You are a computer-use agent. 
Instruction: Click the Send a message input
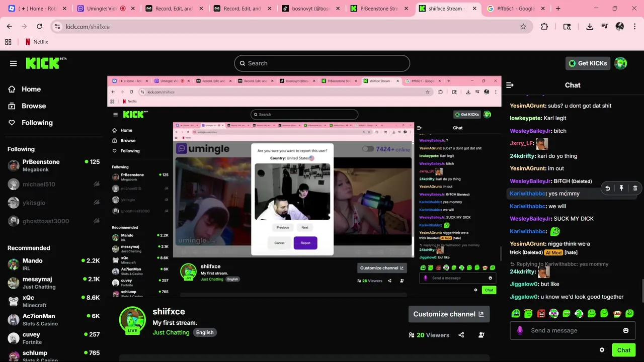click(573, 330)
